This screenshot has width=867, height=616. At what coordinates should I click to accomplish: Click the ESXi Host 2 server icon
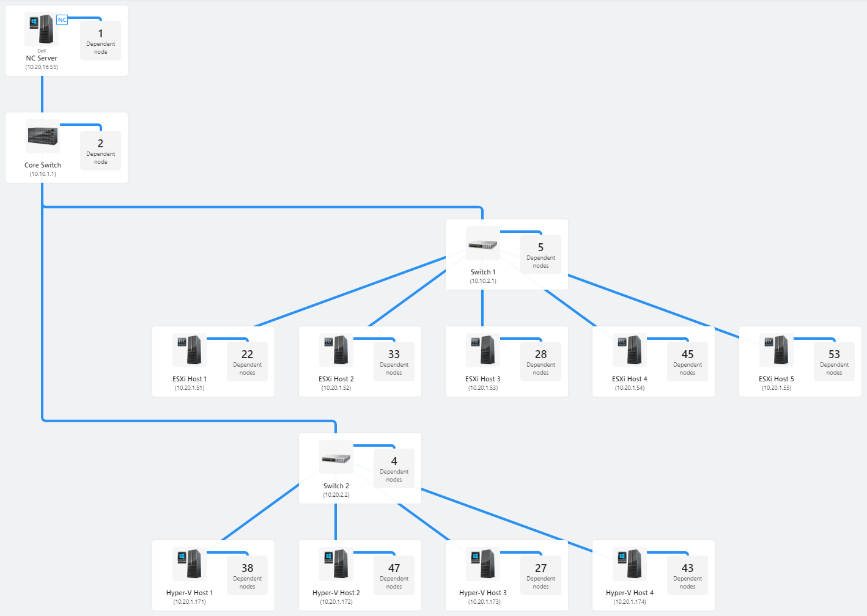click(336, 350)
